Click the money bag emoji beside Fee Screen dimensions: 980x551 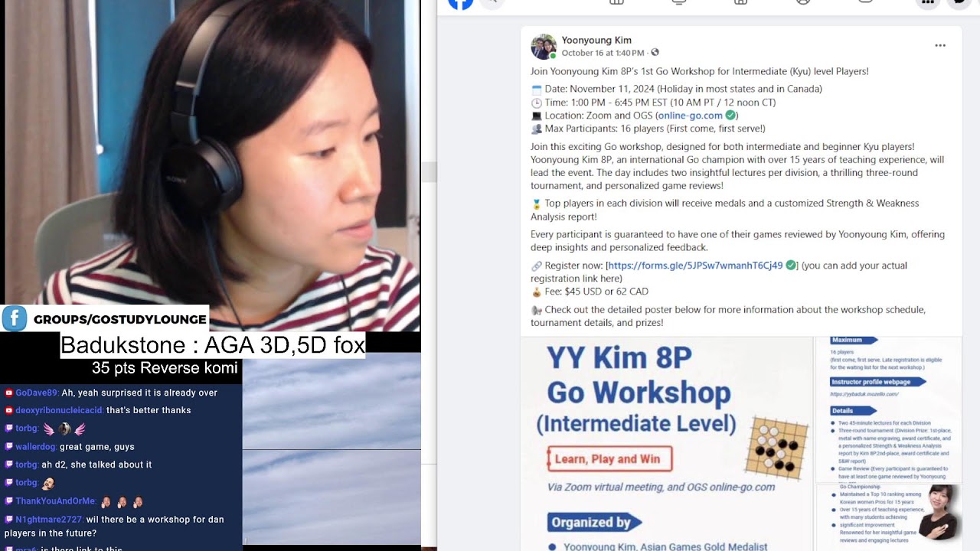pos(537,292)
